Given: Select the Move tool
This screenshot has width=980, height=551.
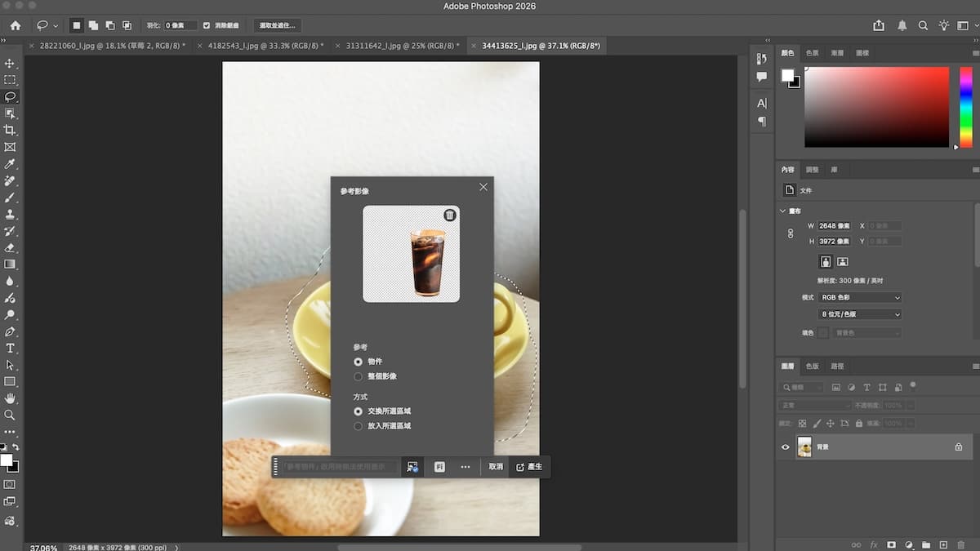Looking at the screenshot, I should pyautogui.click(x=10, y=63).
